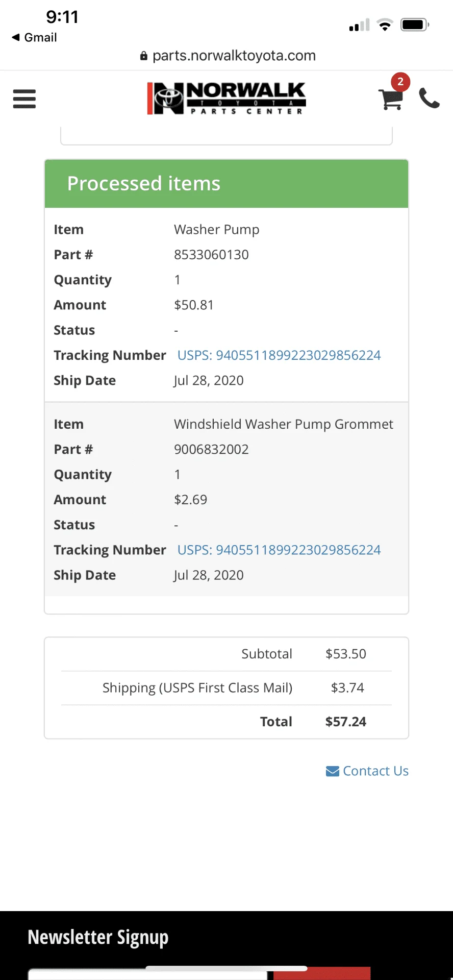Tap the $57.24 order total
The height and width of the screenshot is (980, 453).
pyautogui.click(x=346, y=722)
